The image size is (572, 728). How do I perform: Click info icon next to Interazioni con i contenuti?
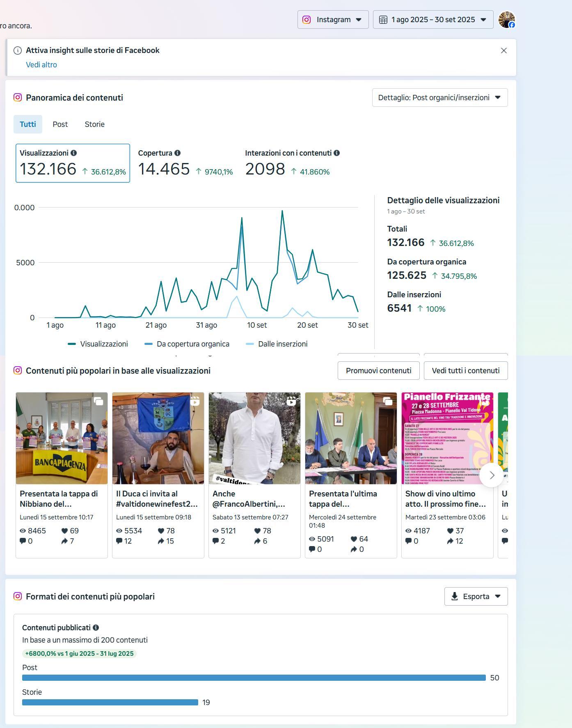(x=337, y=153)
